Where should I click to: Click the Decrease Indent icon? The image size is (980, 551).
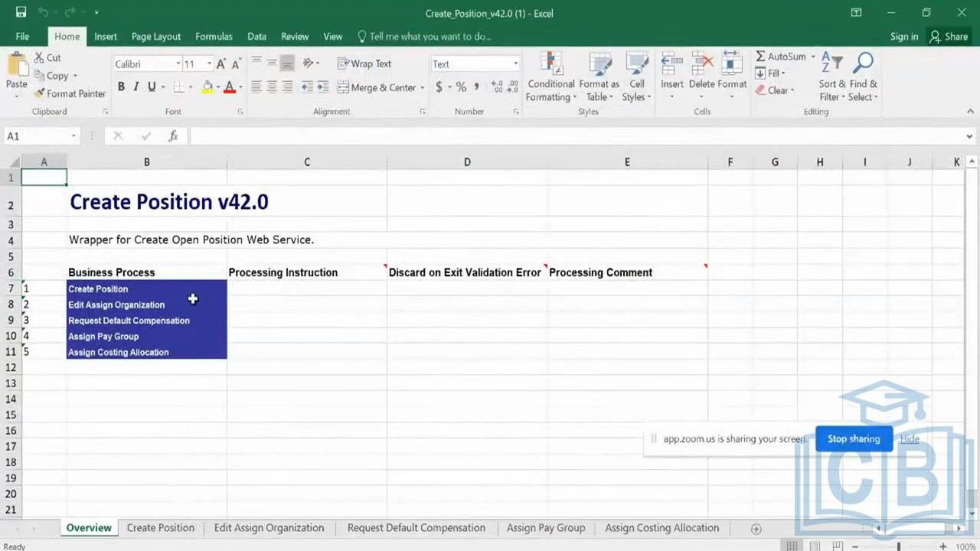[x=307, y=87]
